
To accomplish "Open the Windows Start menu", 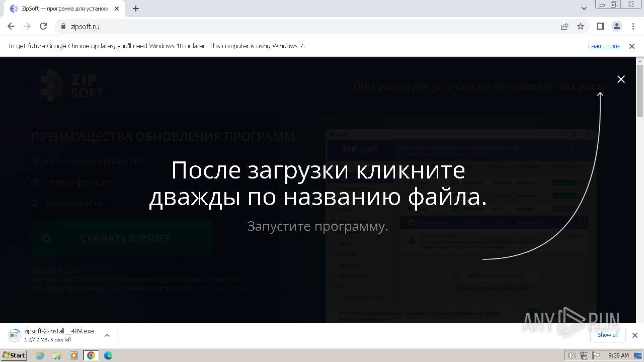I will click(x=14, y=355).
